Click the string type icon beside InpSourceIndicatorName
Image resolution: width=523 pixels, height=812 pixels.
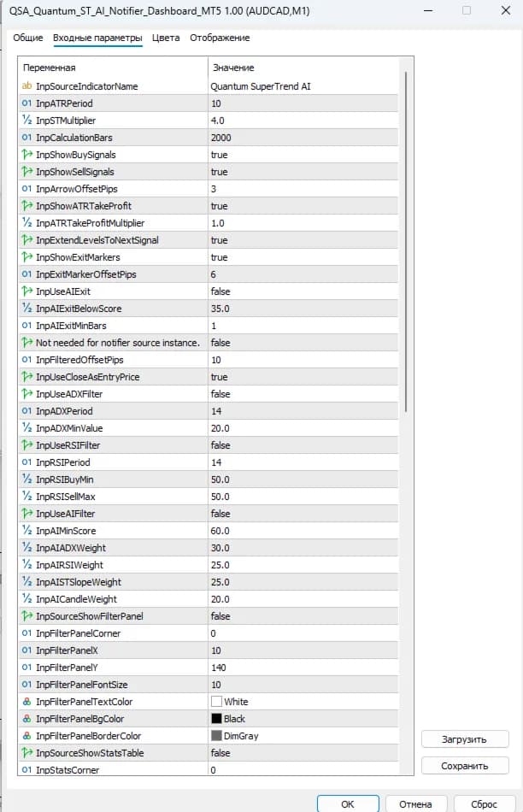27,86
